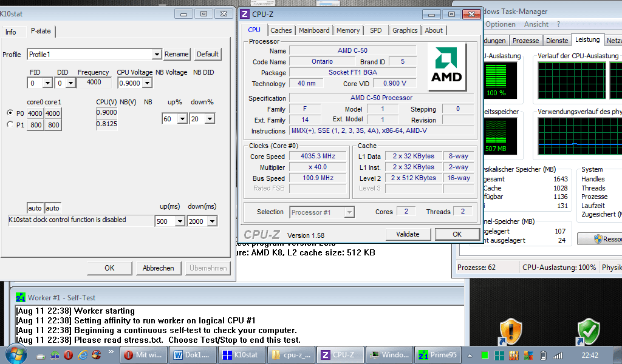Open the down% dropdown showing 20
This screenshot has height=364, width=622.
[210, 118]
